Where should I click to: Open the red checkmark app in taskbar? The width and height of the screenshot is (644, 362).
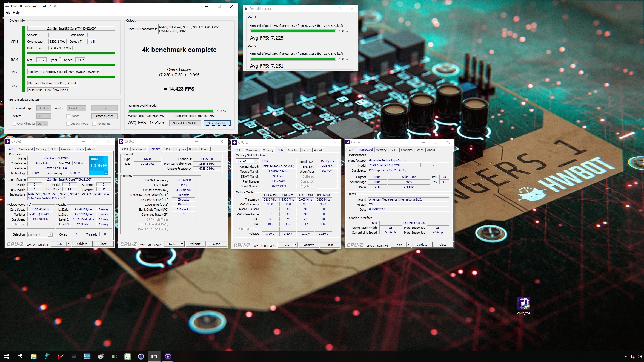60,357
